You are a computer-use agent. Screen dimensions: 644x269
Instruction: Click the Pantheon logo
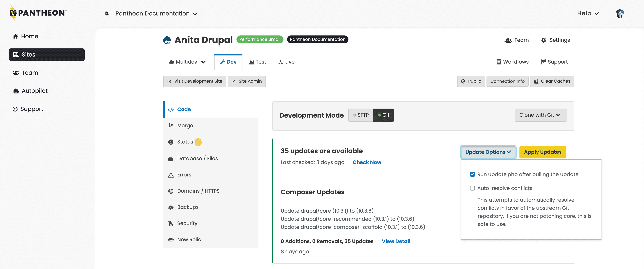[x=37, y=13]
